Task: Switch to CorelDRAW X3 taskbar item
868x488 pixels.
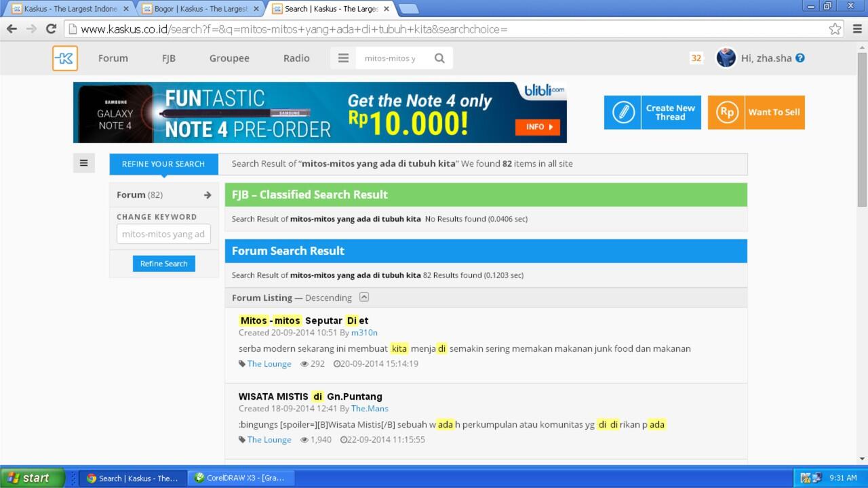Action: point(241,478)
